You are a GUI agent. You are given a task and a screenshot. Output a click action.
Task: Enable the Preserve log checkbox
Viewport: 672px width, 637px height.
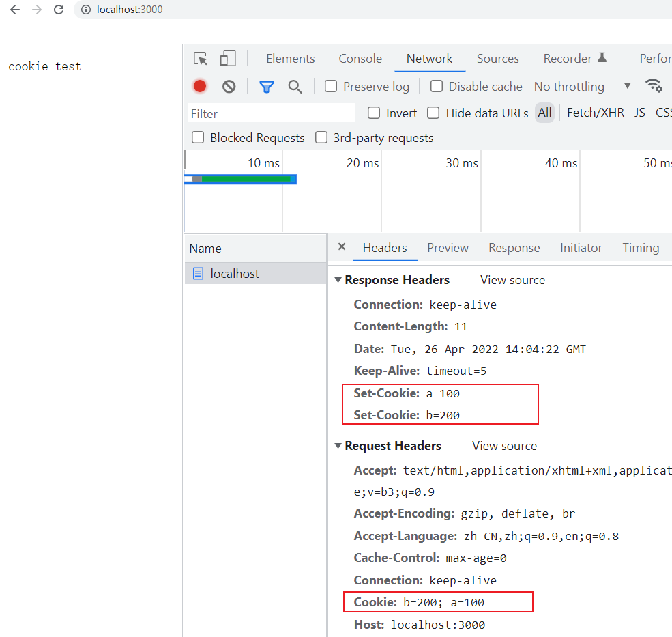(331, 86)
